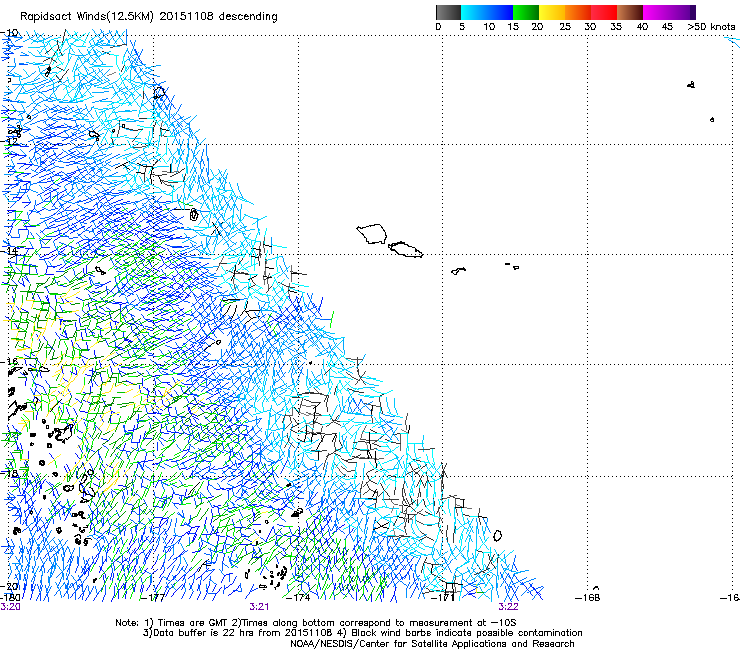The height and width of the screenshot is (650, 740).
Task: Pick the magenta 40–45 knots legend swatch
Action: point(656,12)
